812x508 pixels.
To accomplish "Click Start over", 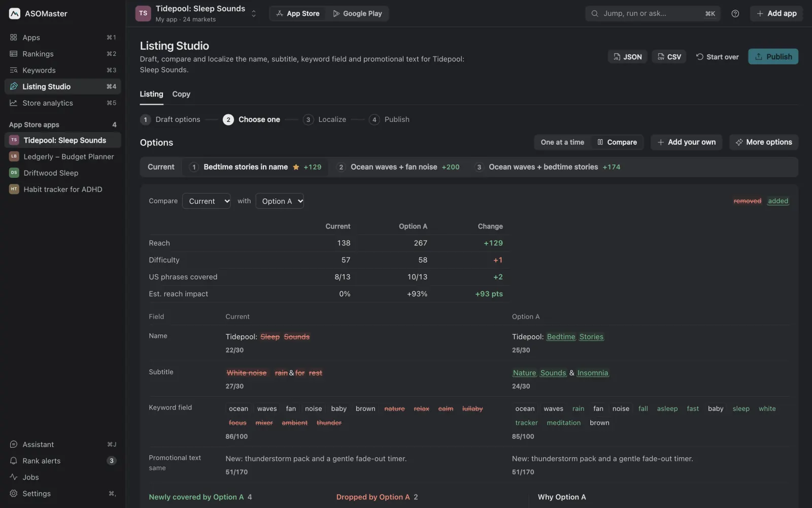I will pos(717,57).
